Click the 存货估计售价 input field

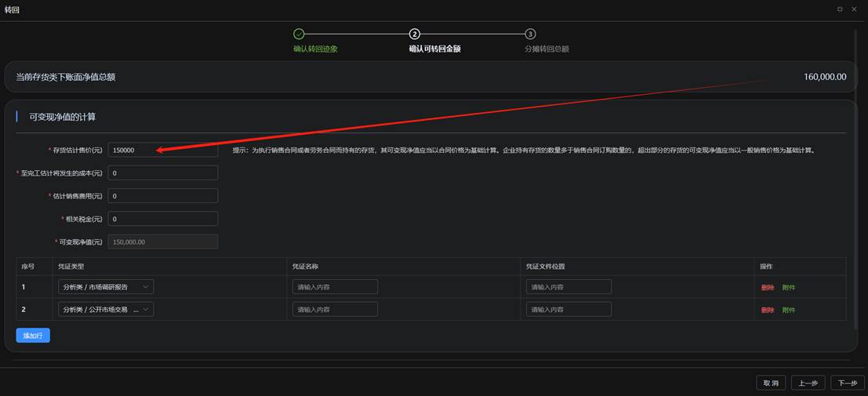(162, 150)
